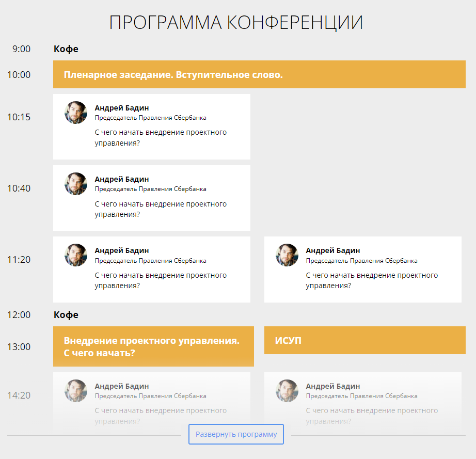Select the avatar in the right 11:20 card

pos(287,255)
